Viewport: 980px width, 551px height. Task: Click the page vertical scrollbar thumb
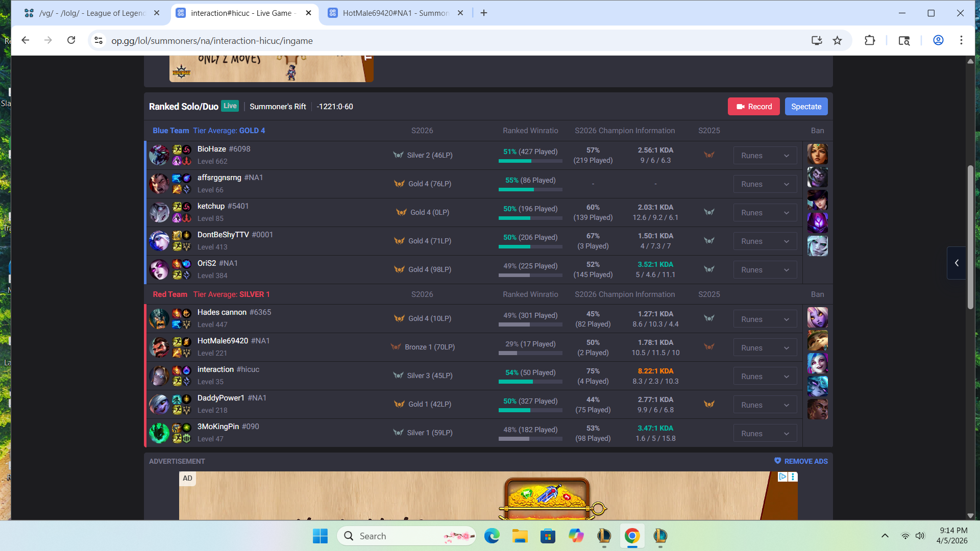pyautogui.click(x=970, y=237)
